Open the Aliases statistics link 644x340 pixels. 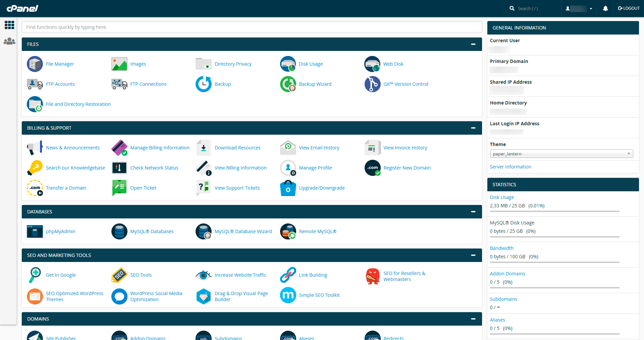[x=497, y=320]
